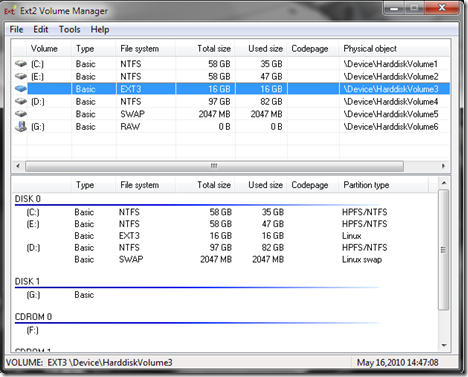Open the Help menu
This screenshot has width=468, height=377.
tap(100, 30)
